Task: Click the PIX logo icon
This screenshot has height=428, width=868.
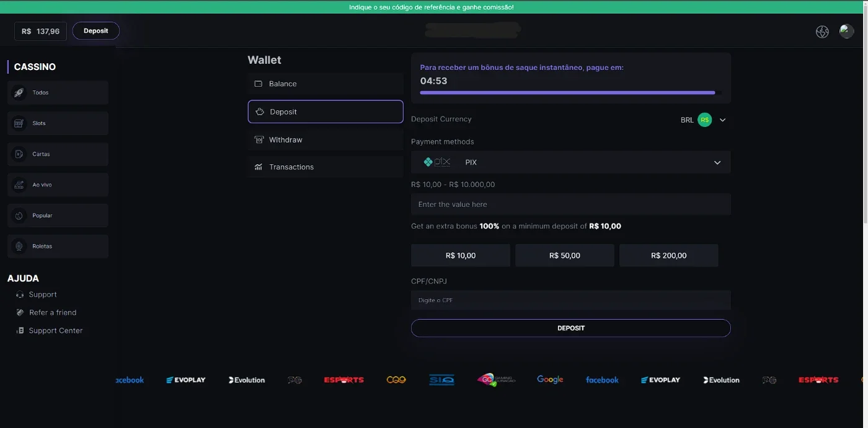Action: pos(437,162)
